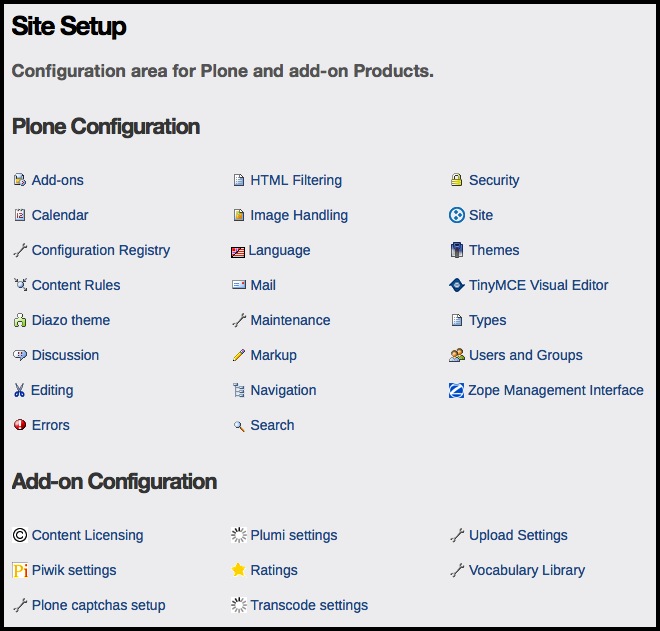
Task: Click the pencil icon beside Markup
Action: coord(238,356)
